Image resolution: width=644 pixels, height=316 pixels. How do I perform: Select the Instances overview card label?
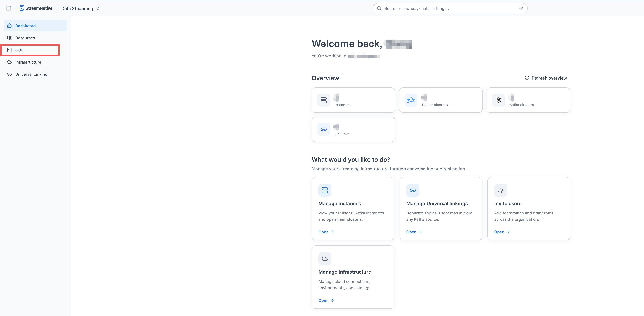coord(343,105)
